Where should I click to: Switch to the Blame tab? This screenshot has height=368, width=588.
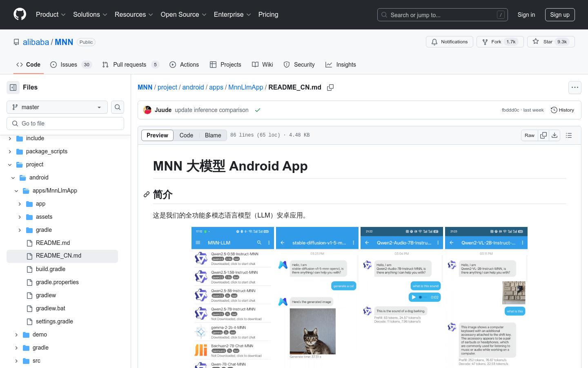click(x=213, y=135)
